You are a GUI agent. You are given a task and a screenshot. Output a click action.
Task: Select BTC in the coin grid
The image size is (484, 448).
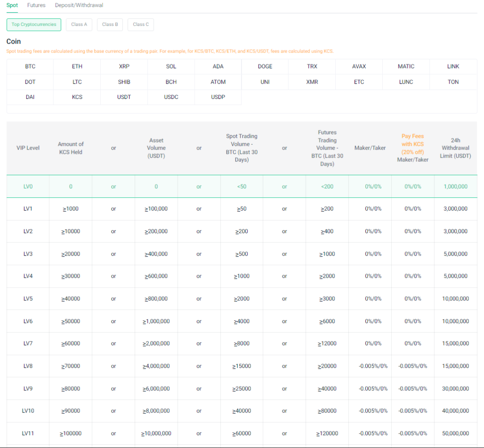pyautogui.click(x=30, y=67)
